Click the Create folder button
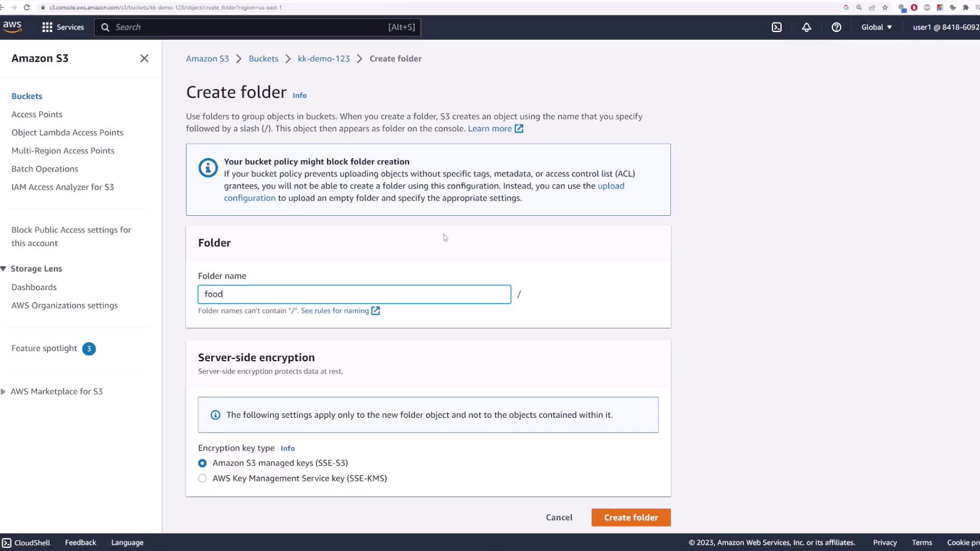This screenshot has width=980, height=551. 631,517
